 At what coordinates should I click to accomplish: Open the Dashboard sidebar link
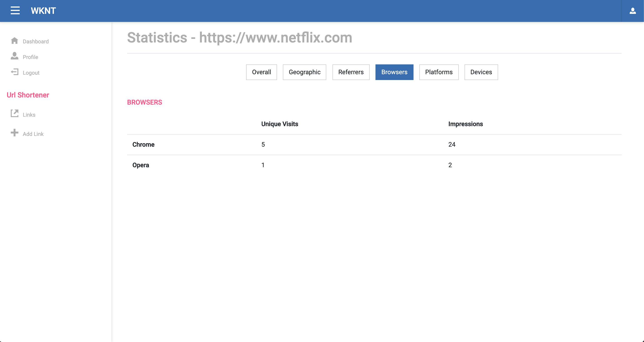(x=36, y=42)
